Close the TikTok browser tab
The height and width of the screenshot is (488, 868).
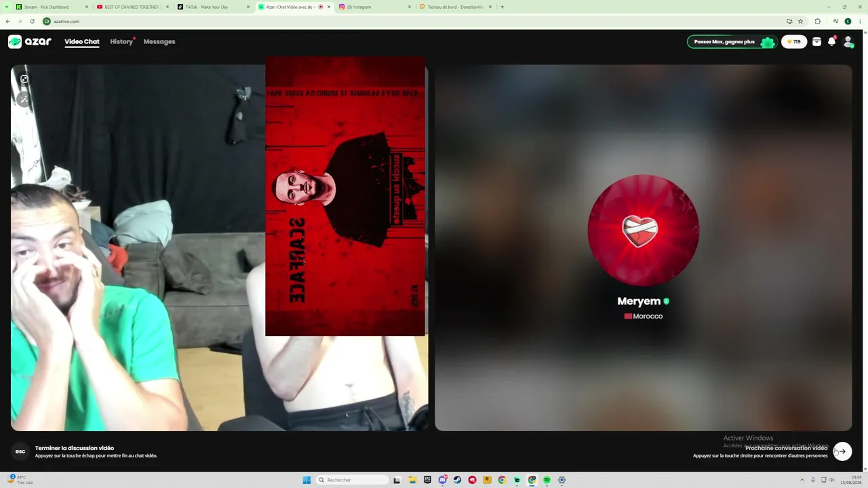pos(248,7)
